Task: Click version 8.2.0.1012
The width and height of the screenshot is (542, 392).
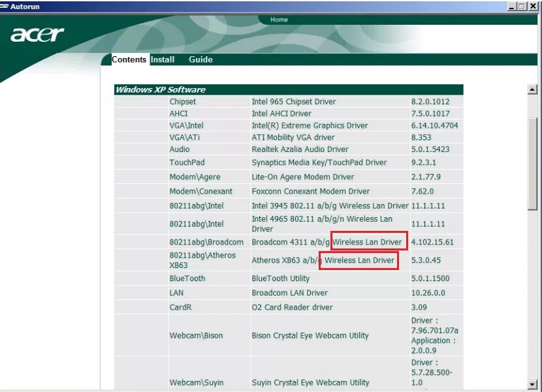Action: pyautogui.click(x=430, y=102)
